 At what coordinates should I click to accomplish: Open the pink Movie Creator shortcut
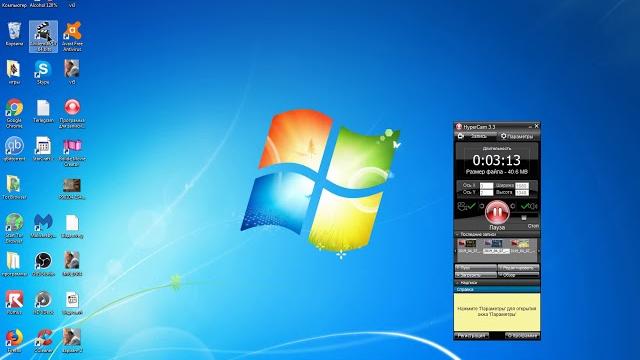pyautogui.click(x=72, y=152)
